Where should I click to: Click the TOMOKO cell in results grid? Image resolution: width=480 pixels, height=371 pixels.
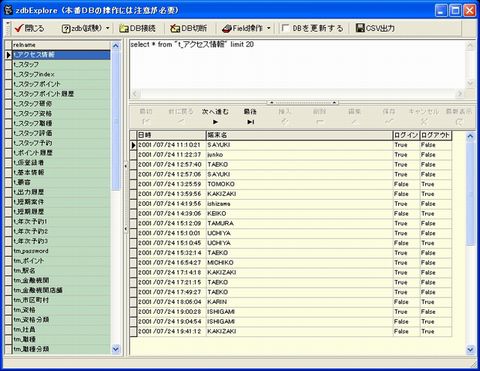pyautogui.click(x=299, y=184)
